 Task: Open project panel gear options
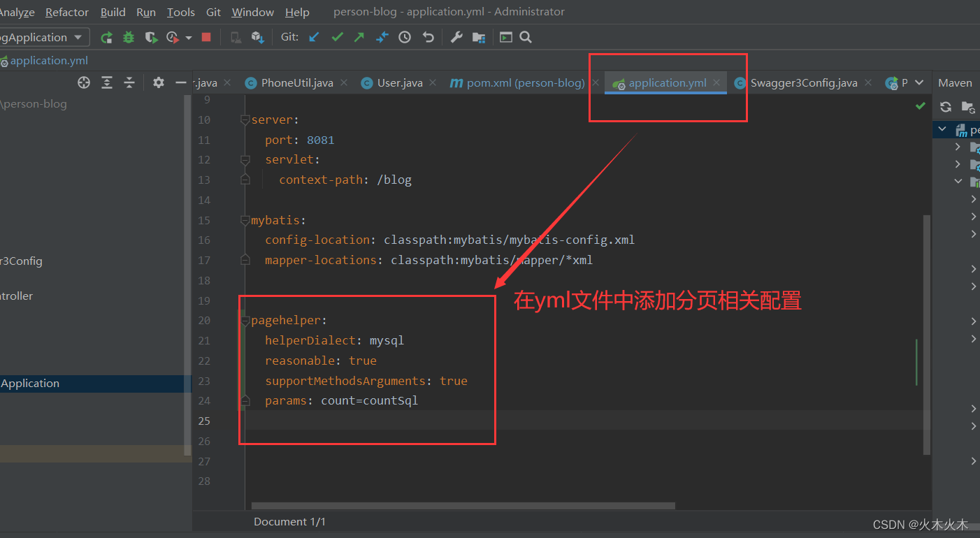pyautogui.click(x=159, y=82)
